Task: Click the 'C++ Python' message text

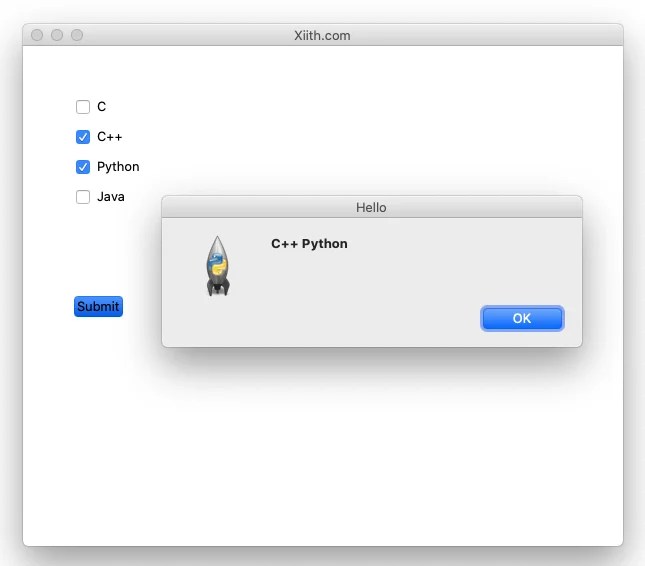Action: (309, 244)
